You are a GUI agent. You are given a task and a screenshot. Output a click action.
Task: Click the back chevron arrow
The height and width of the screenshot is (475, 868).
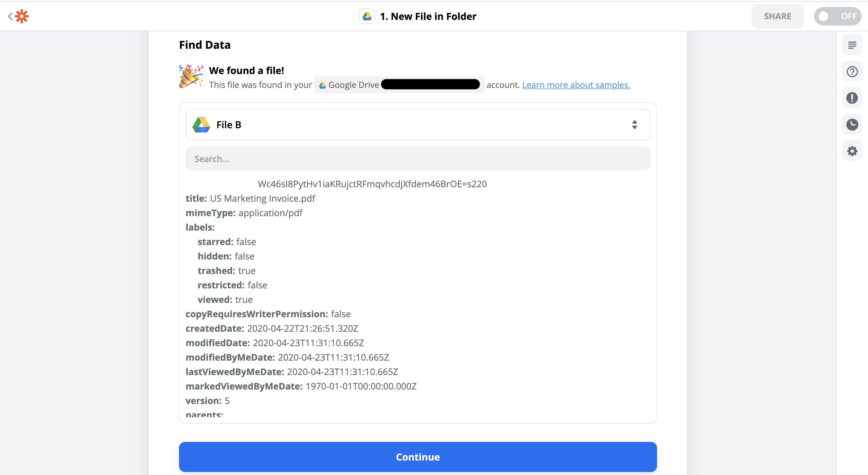[x=10, y=16]
